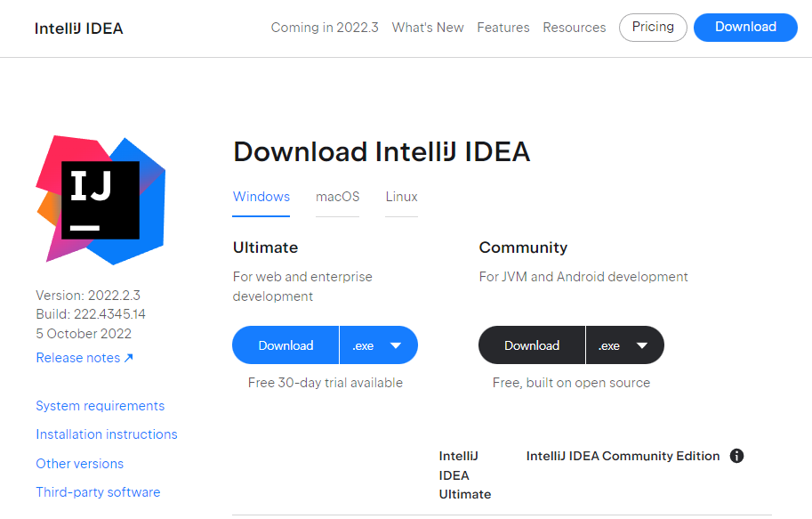The image size is (812, 519).
Task: Click the IntelliJ IDEA logo in header
Action: tap(79, 28)
